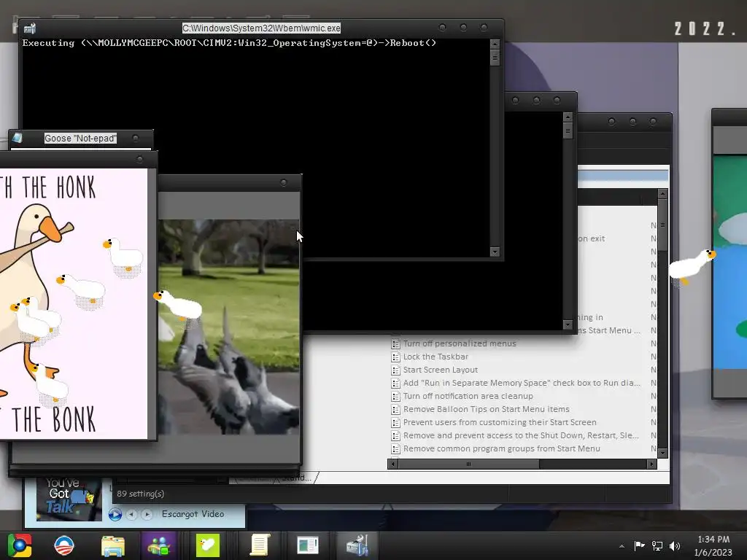
Task: Click policy list scroll down arrow
Action: coord(662,453)
